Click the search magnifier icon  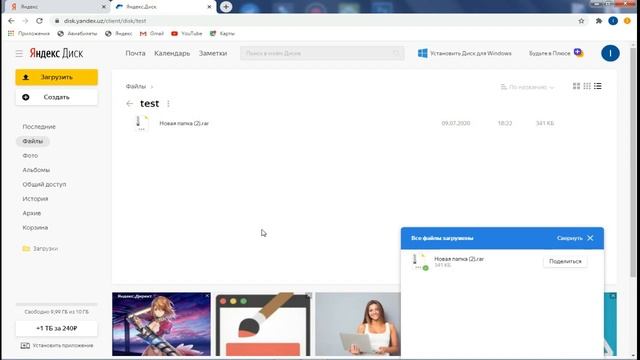click(396, 53)
